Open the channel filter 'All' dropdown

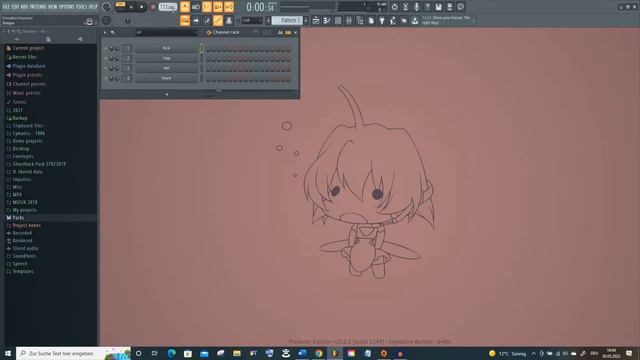pos(167,32)
